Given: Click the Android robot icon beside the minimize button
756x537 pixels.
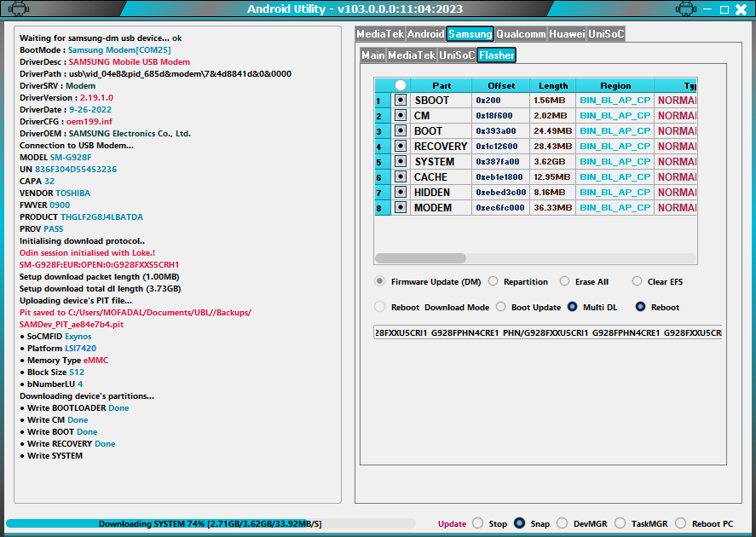Looking at the screenshot, I should [685, 9].
